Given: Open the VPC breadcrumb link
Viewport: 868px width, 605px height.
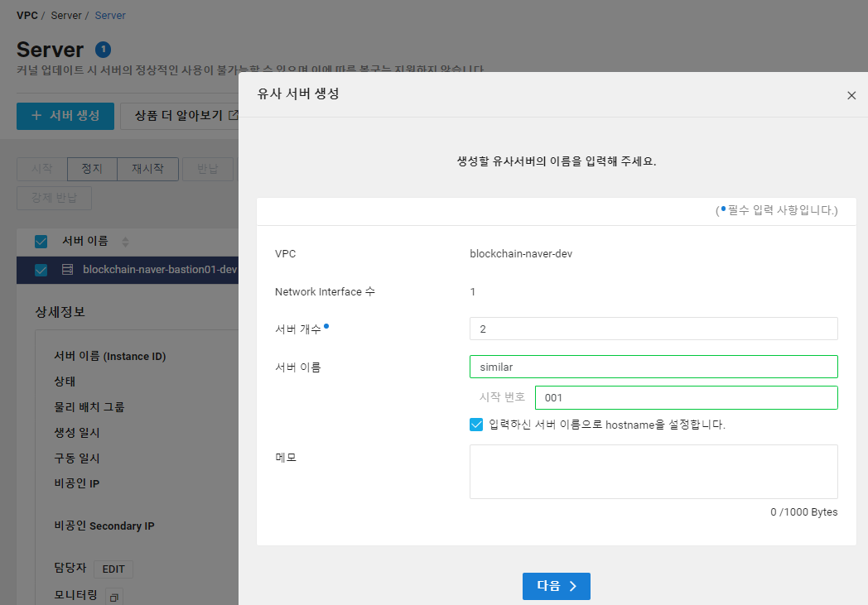Looking at the screenshot, I should [26, 14].
